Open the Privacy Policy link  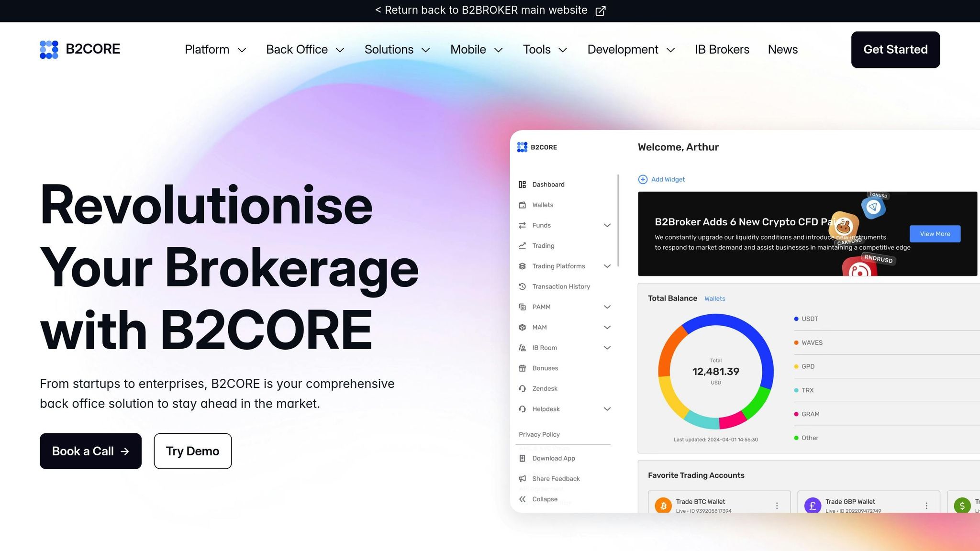pos(539,434)
